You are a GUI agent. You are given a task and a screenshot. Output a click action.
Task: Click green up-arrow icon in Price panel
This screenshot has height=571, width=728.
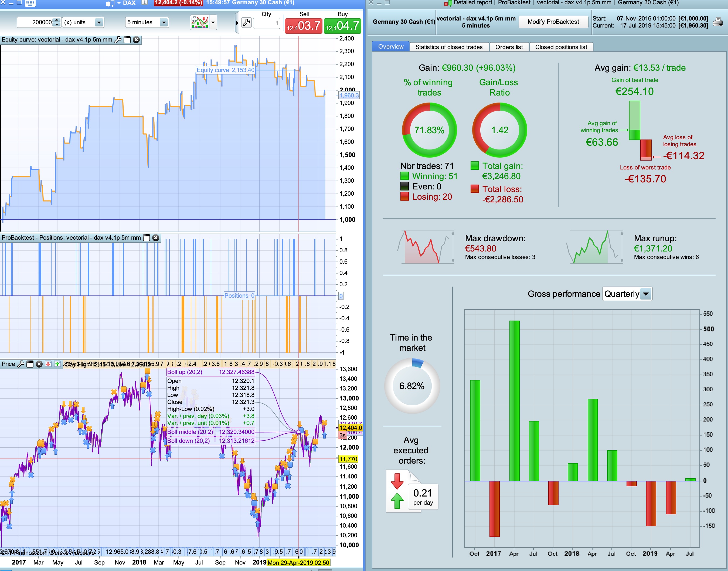(x=57, y=364)
